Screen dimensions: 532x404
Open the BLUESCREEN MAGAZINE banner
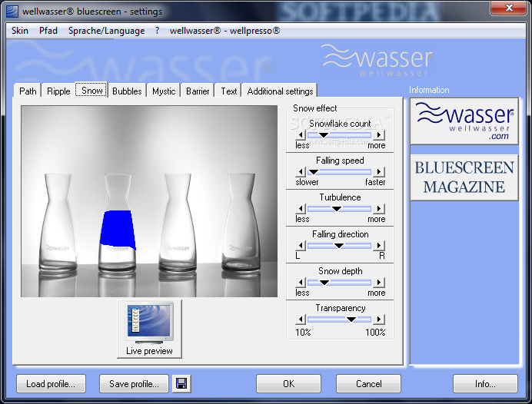pyautogui.click(x=464, y=177)
